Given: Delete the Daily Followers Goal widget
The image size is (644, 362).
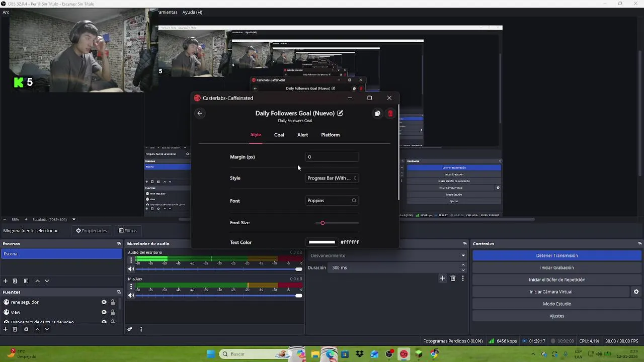Looking at the screenshot, I should point(390,114).
